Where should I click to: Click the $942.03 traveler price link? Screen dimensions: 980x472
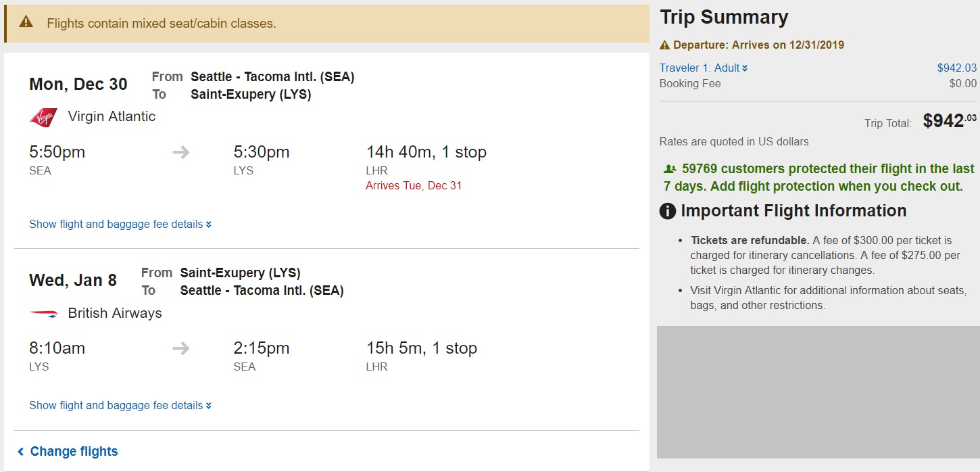pos(956,68)
